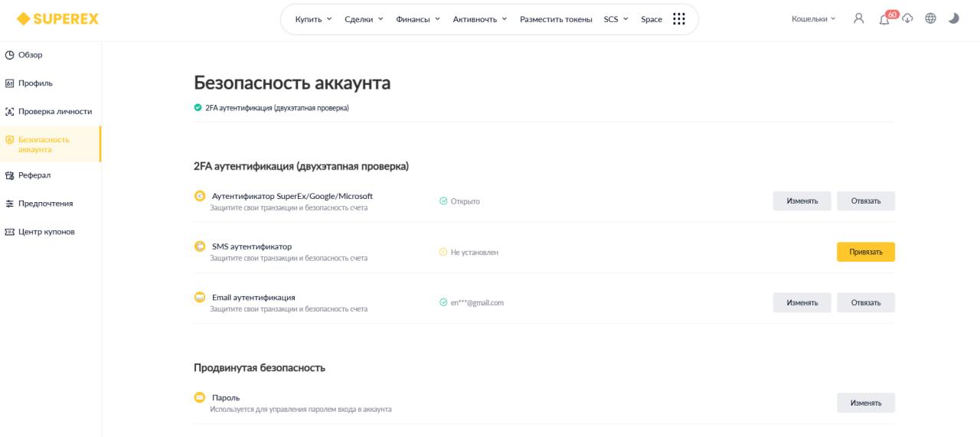Open the Финансы menu
Screen dimensions: 980x437
[418, 19]
